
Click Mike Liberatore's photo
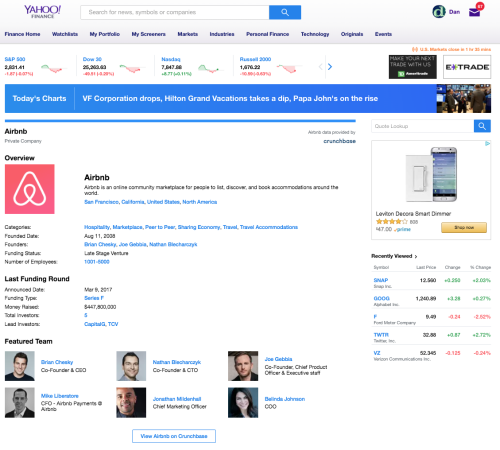pyautogui.click(x=20, y=402)
